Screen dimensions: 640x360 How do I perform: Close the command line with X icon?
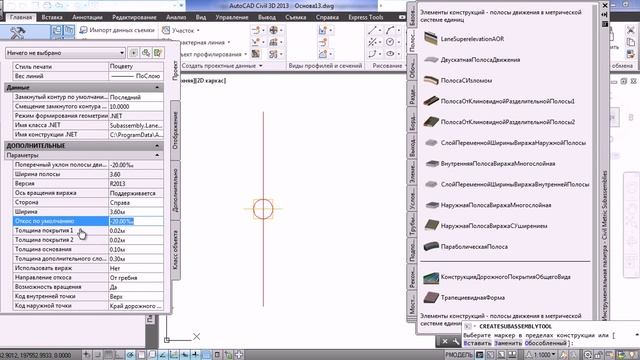click(445, 341)
